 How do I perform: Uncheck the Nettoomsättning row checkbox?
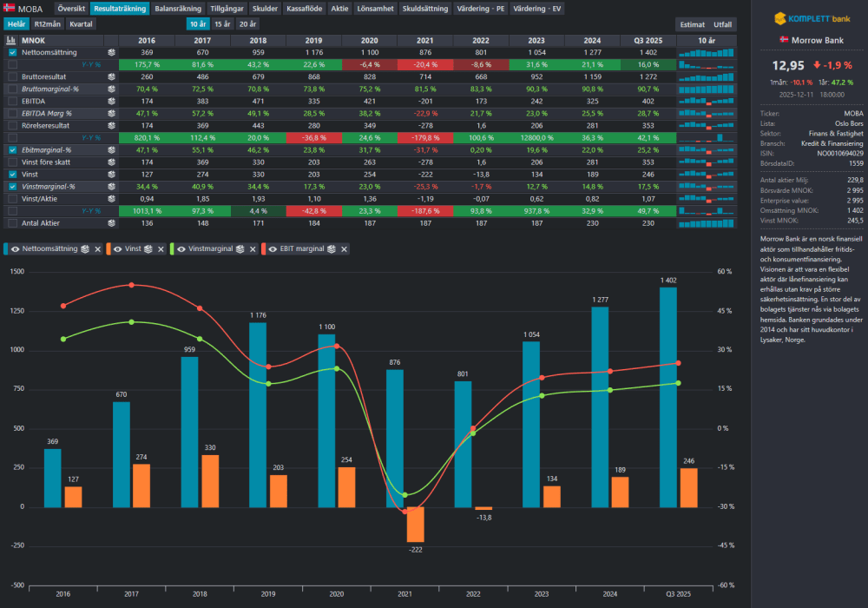(13, 53)
